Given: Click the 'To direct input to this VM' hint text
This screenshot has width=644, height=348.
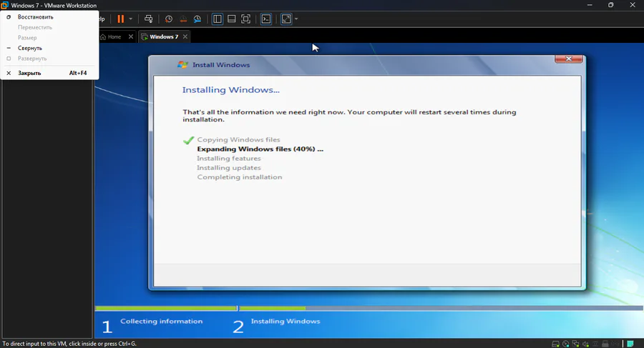Looking at the screenshot, I should click(x=69, y=344).
